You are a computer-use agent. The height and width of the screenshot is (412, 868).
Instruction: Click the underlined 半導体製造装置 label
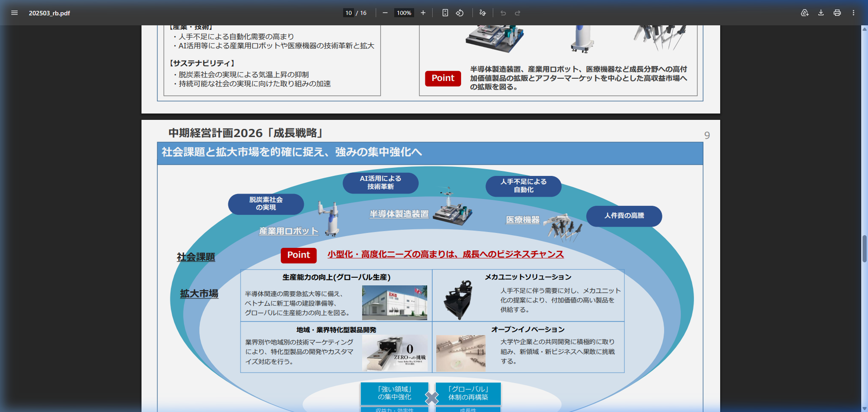pos(399,214)
